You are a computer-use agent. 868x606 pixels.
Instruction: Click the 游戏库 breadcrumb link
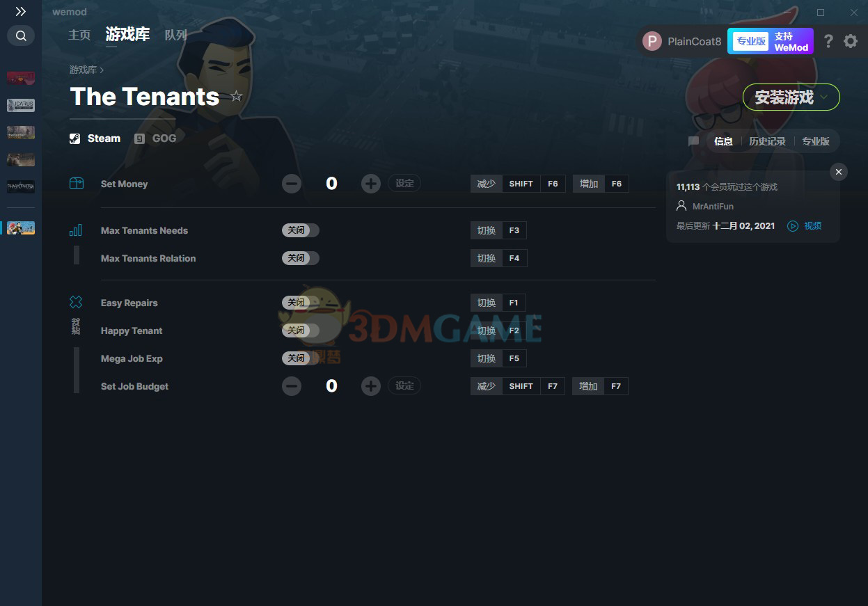click(x=83, y=70)
